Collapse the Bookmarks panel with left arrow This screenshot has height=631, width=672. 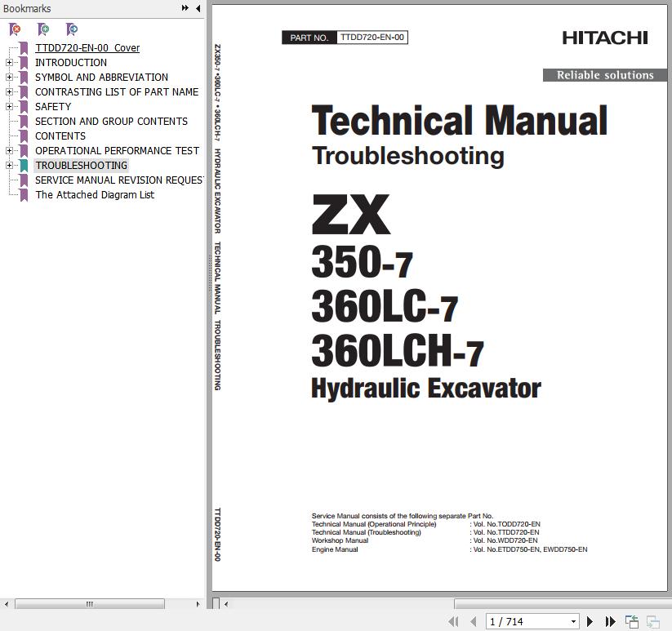198,8
